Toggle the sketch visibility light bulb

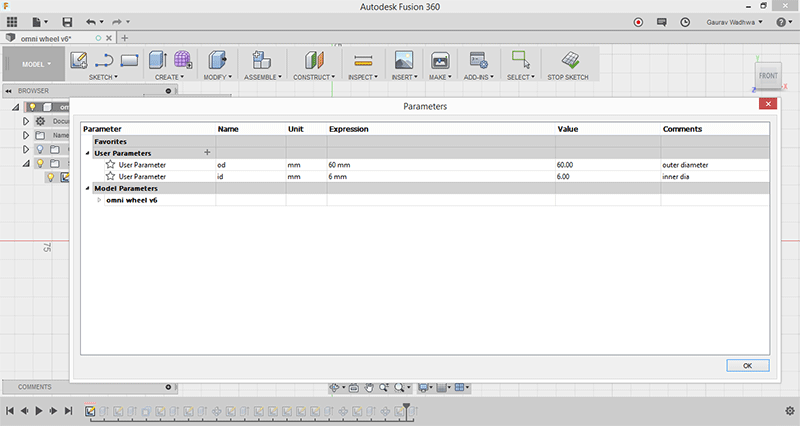click(x=51, y=177)
